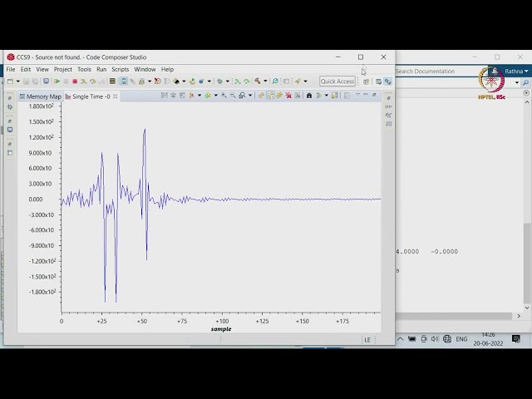
Task: Open the Edit menu
Action: (x=26, y=69)
